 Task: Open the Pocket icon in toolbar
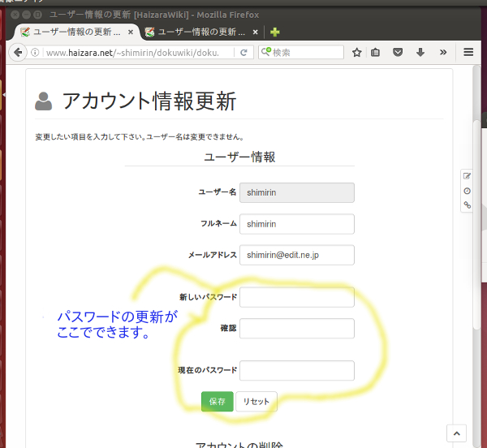click(x=399, y=52)
